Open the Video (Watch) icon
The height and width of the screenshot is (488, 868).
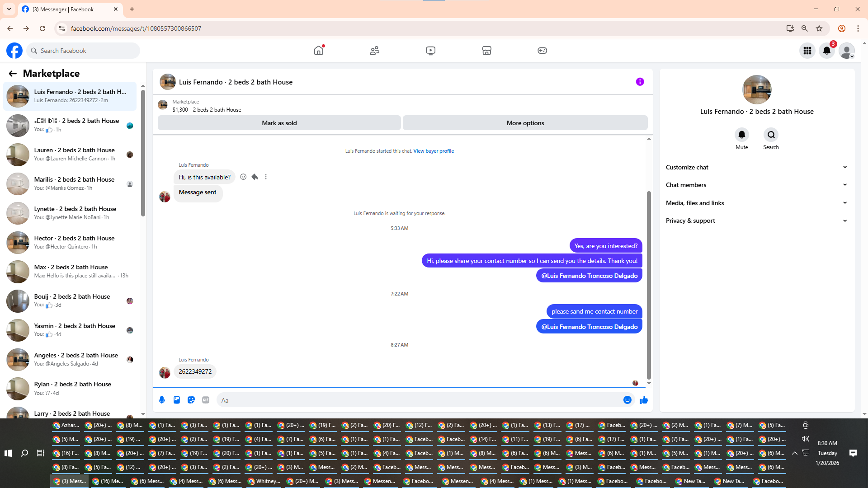(x=431, y=51)
